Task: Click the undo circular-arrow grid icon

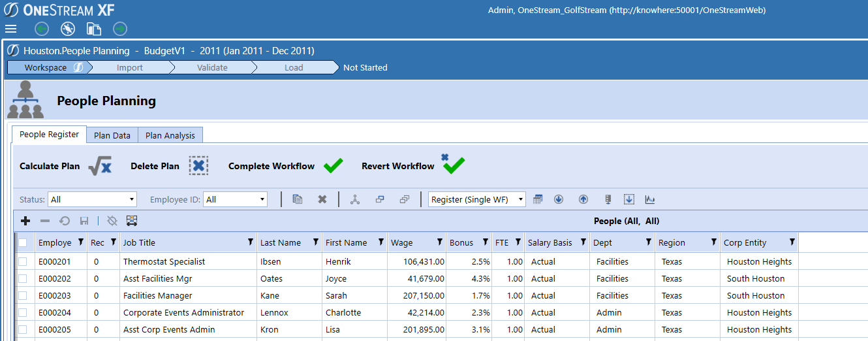Action: 64,221
